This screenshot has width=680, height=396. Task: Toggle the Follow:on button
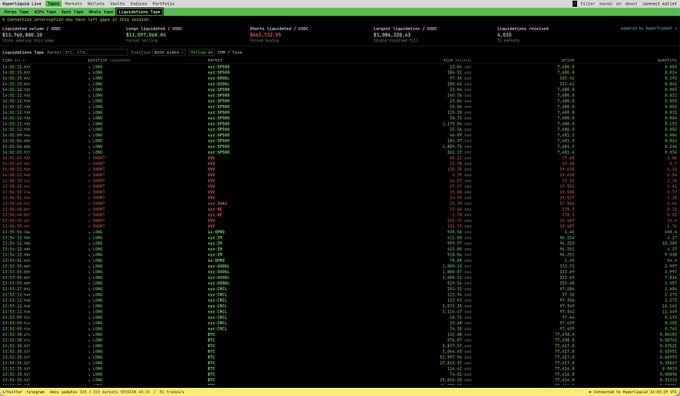(202, 52)
